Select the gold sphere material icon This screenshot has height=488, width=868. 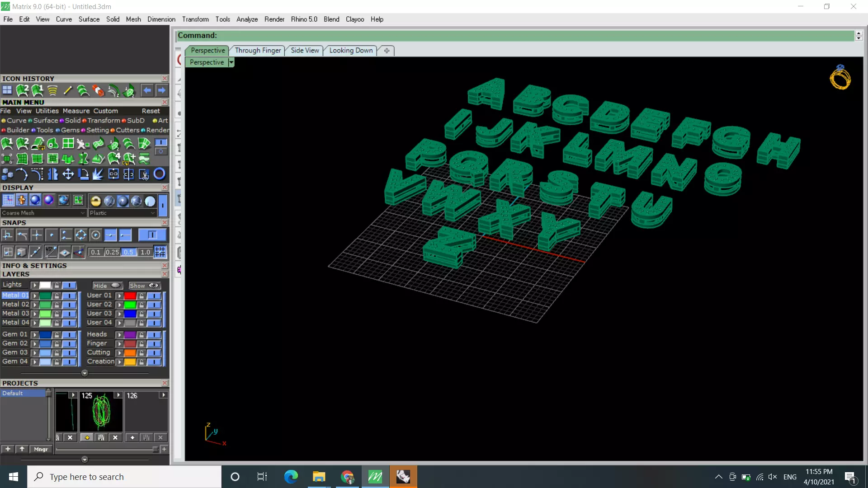pos(95,201)
